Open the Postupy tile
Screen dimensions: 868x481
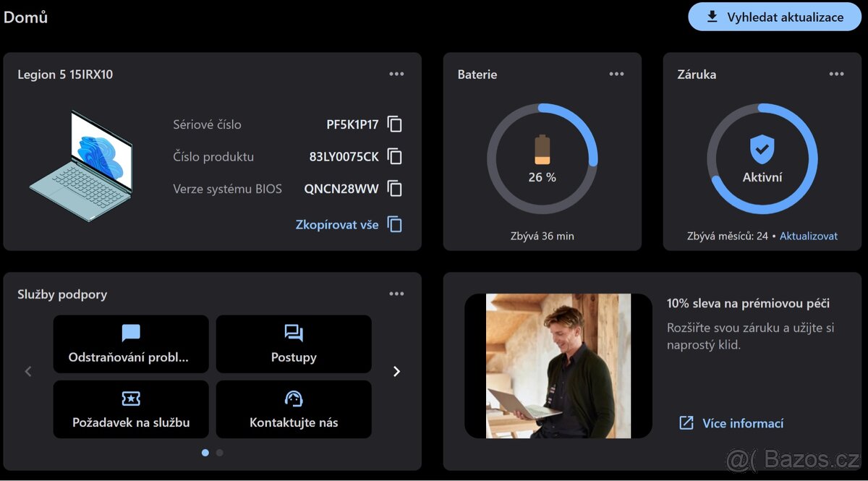coord(294,344)
